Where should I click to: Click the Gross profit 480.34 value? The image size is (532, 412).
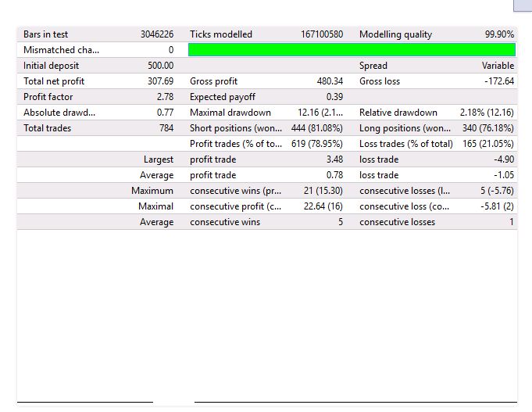(328, 81)
